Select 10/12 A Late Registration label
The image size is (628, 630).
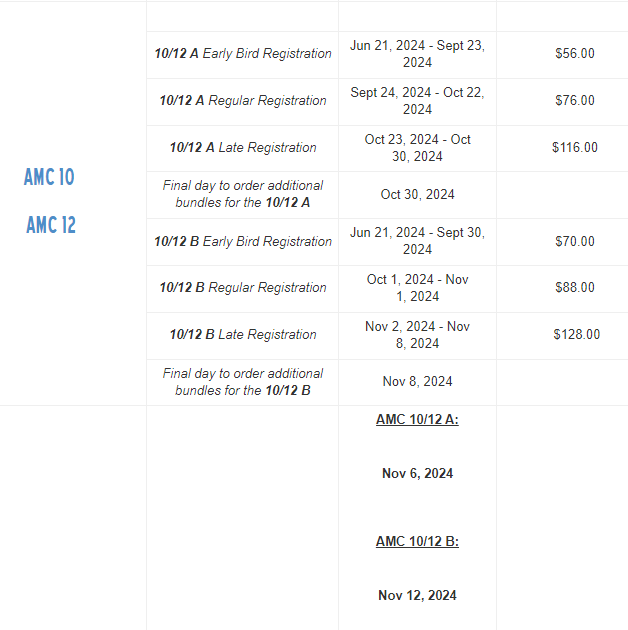click(243, 147)
